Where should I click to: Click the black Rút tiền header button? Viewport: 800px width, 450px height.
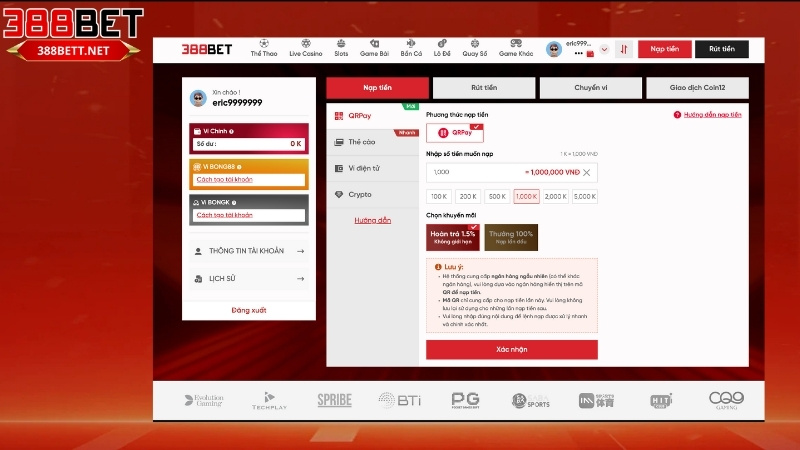(721, 49)
